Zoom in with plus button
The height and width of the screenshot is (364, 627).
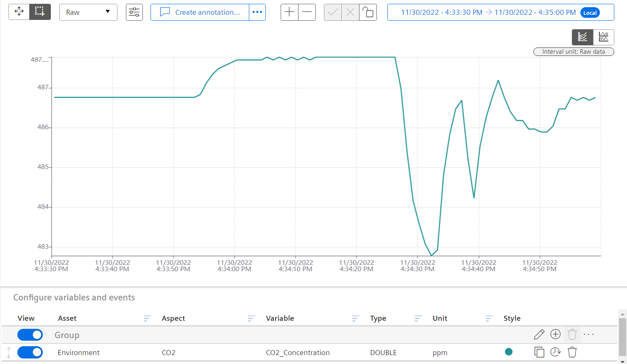point(290,12)
